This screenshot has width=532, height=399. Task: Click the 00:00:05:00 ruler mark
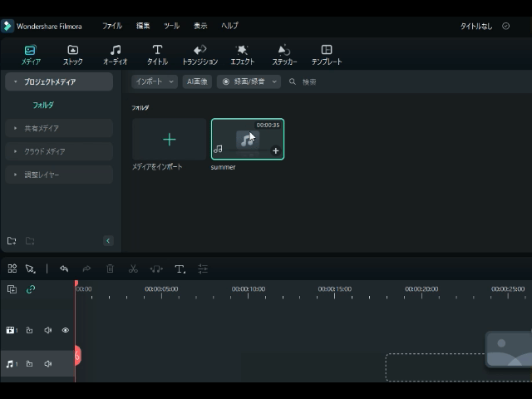point(161,289)
